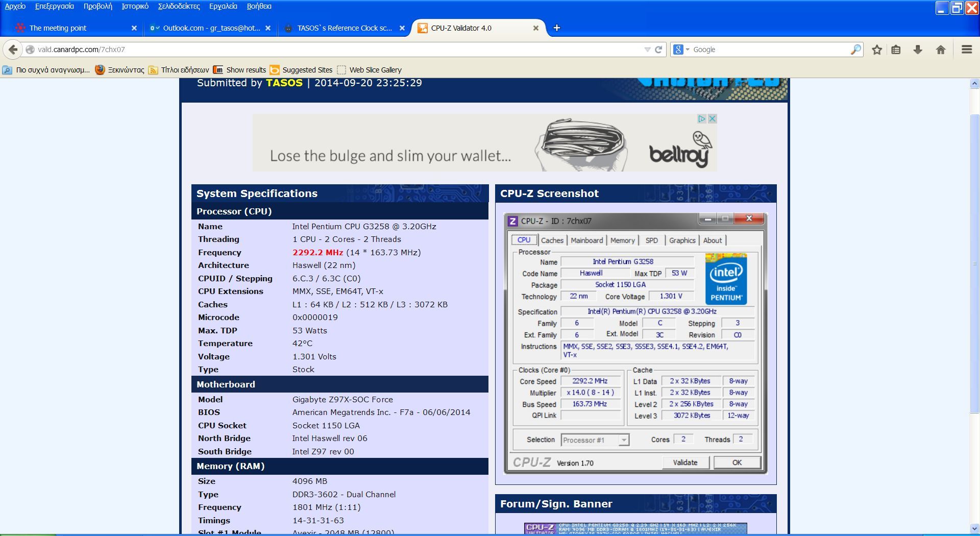Click the 2292.2 MHz frequency value
The width and height of the screenshot is (980, 536).
click(317, 252)
